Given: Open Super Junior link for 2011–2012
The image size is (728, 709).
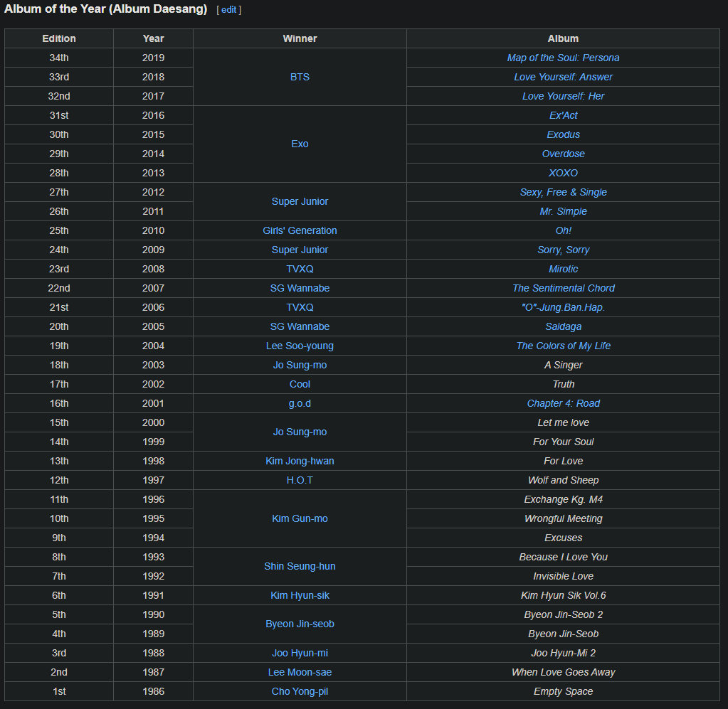Looking at the screenshot, I should point(300,201).
